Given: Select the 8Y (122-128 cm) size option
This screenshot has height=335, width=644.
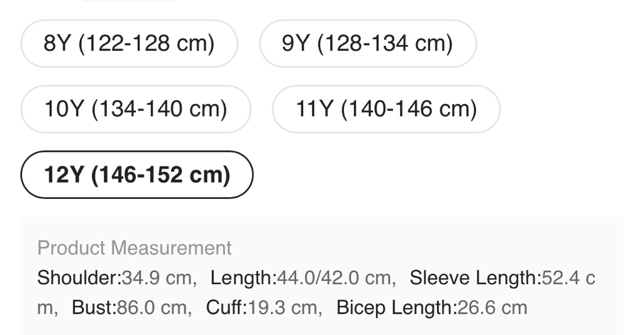Looking at the screenshot, I should [129, 43].
